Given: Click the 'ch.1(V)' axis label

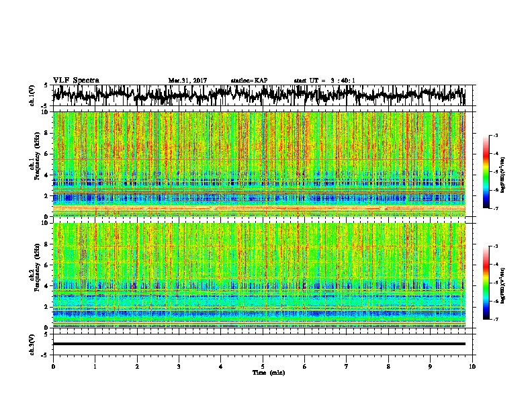Looking at the screenshot, I should (32, 95).
